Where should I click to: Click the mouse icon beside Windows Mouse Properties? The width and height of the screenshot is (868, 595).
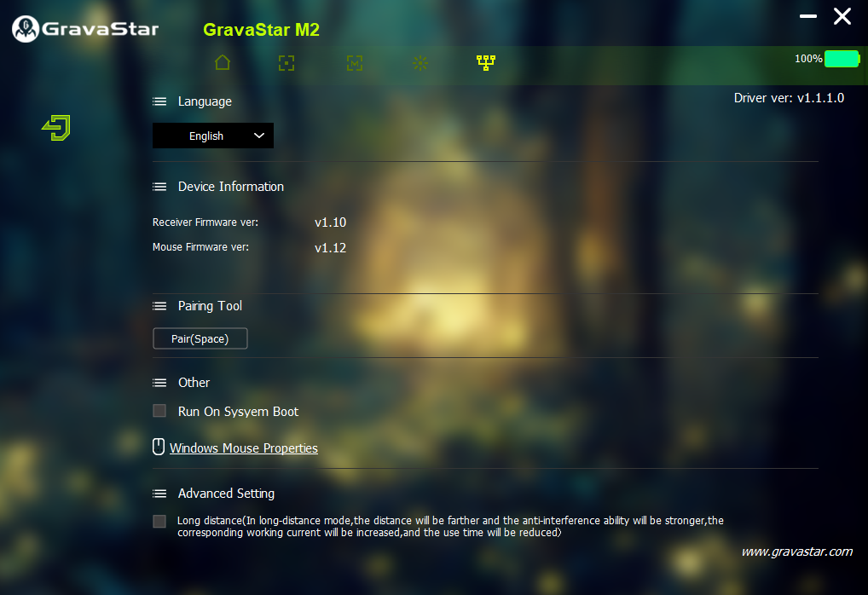(x=158, y=448)
